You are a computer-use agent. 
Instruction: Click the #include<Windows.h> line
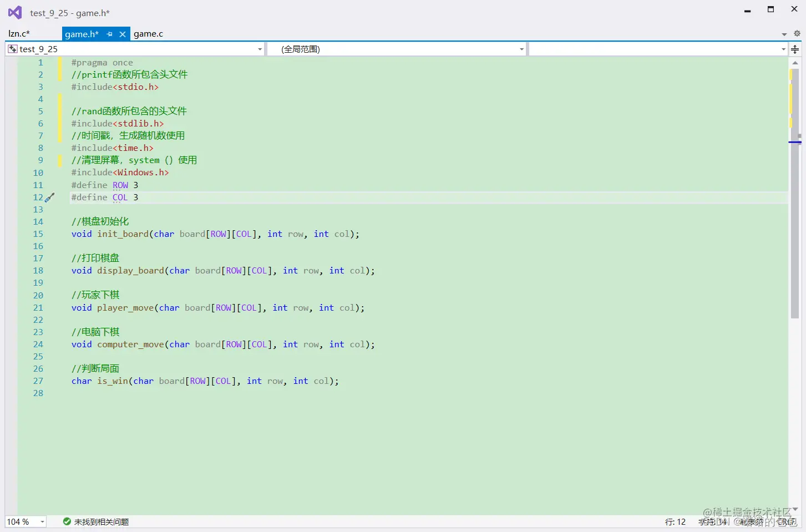(x=120, y=173)
